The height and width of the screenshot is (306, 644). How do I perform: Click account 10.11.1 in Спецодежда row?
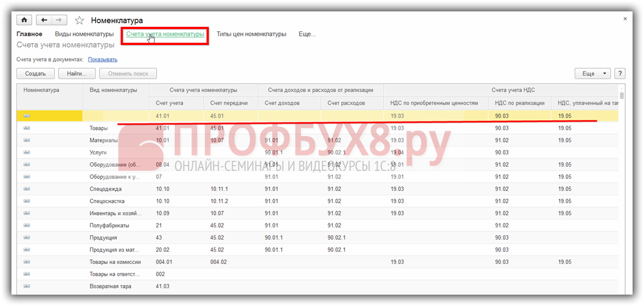pyautogui.click(x=219, y=189)
